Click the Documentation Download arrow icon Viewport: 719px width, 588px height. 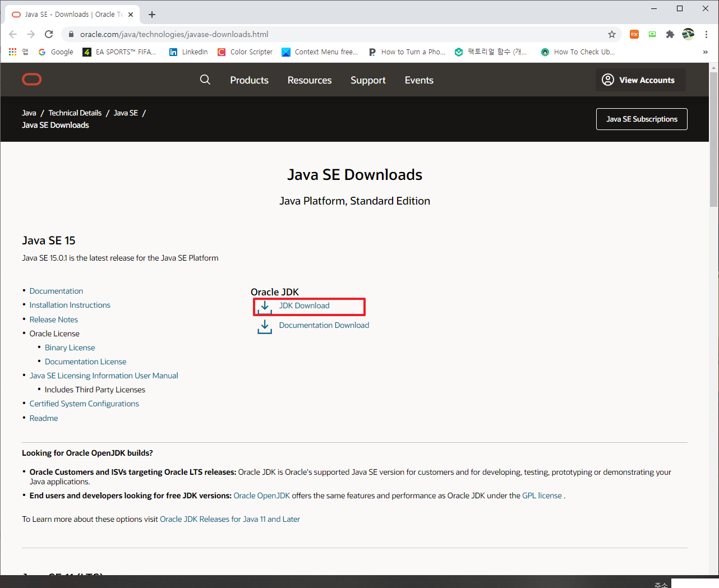tap(265, 327)
